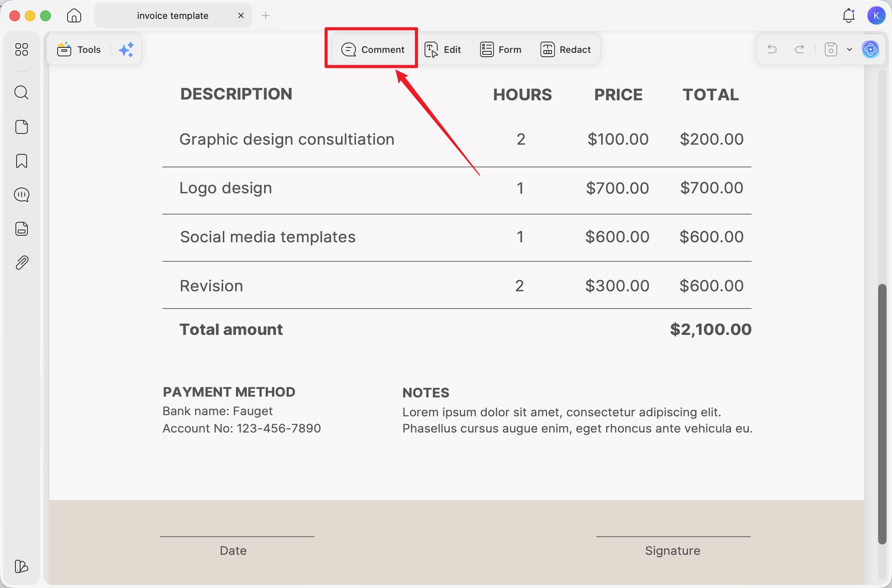Click 'PAYMENT METHOD' heading
Screen dimensions: 892x588
(229, 392)
